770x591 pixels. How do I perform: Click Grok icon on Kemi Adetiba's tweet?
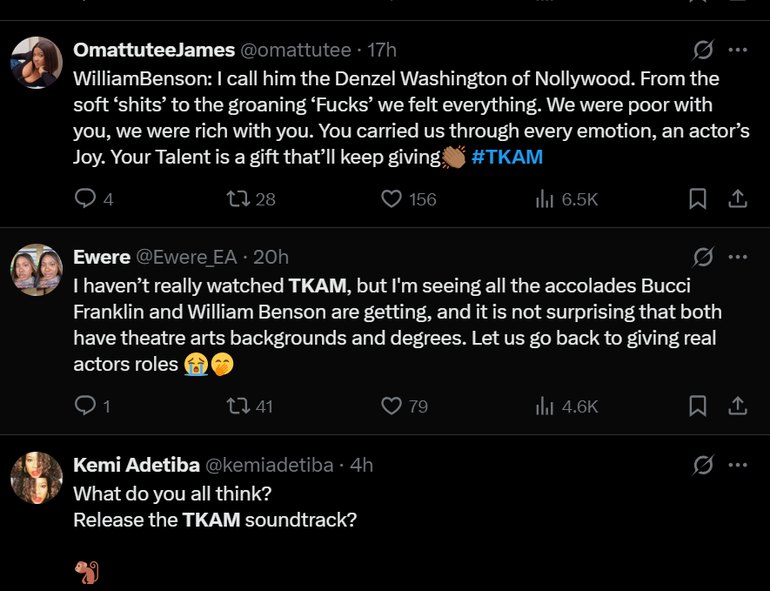[703, 465]
